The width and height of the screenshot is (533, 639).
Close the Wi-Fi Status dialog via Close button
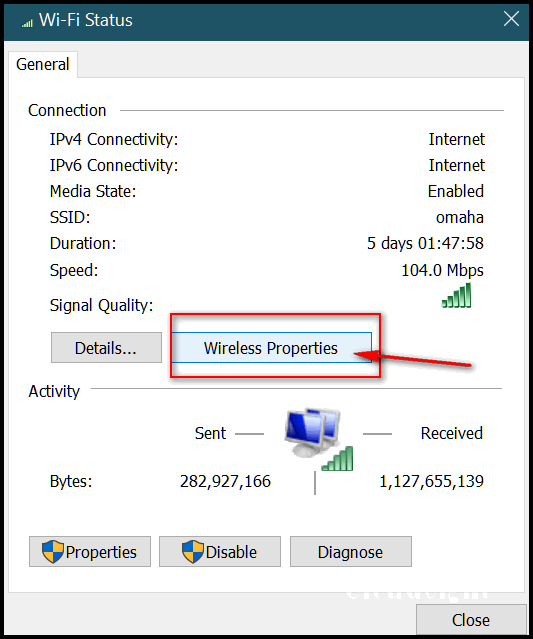471,619
